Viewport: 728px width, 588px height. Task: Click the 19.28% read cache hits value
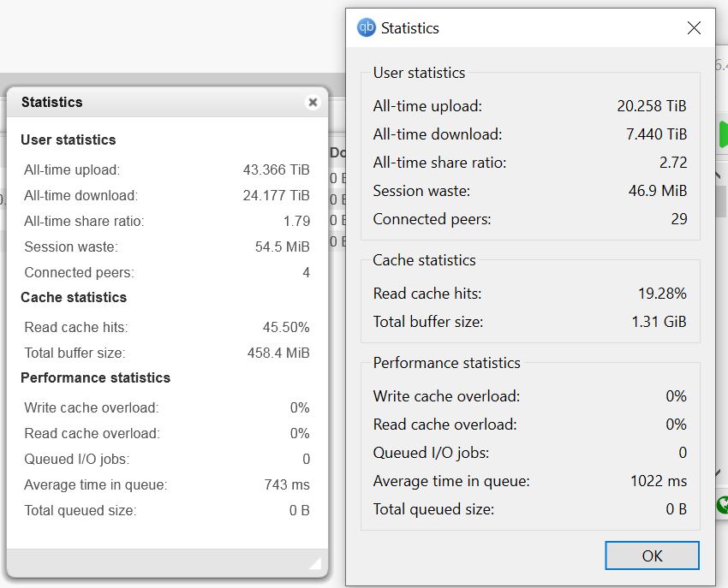tap(662, 294)
